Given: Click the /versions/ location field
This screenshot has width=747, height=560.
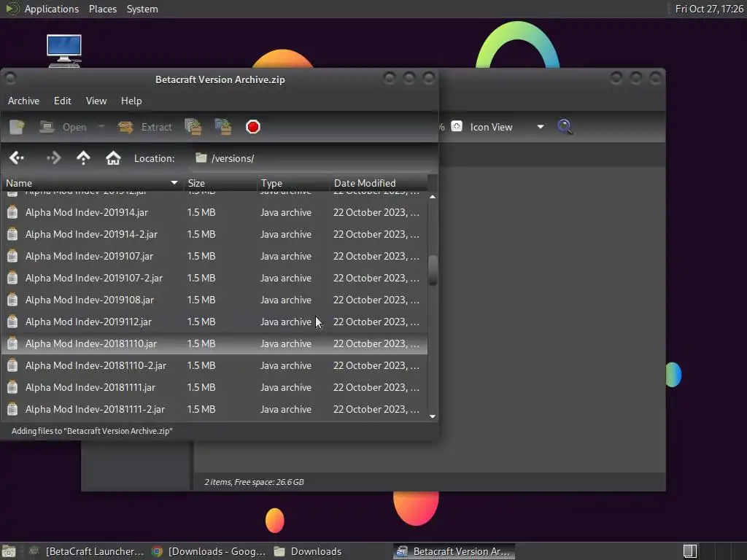Looking at the screenshot, I should (x=312, y=158).
